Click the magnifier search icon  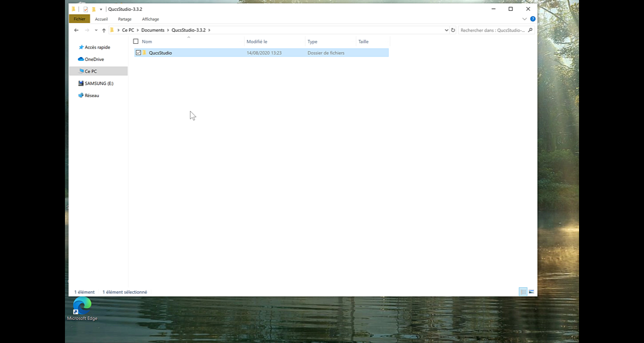click(x=530, y=30)
